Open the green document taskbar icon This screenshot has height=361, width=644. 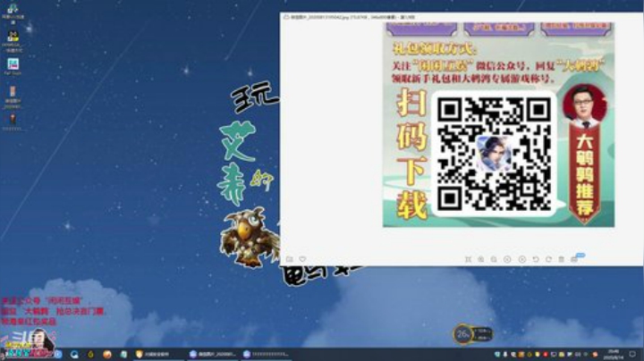tap(123, 354)
